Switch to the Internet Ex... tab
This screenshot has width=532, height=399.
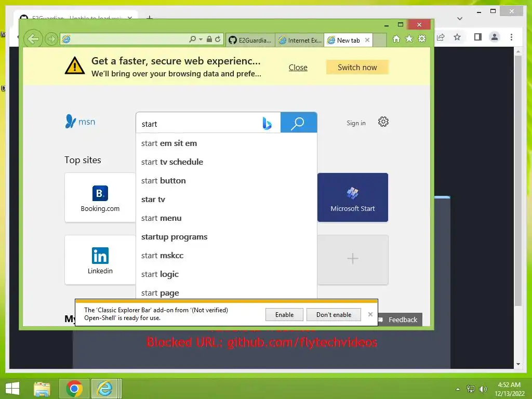click(x=300, y=41)
